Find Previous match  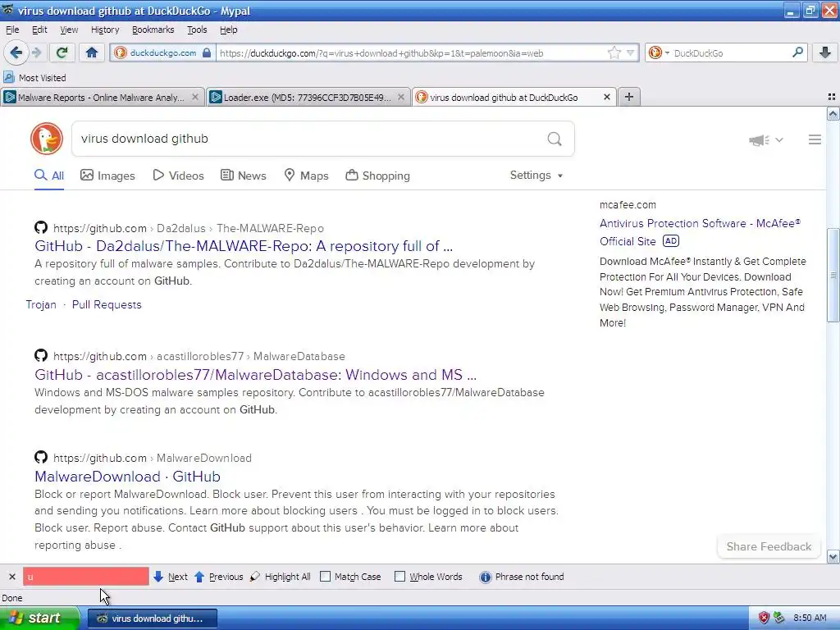[x=218, y=577]
